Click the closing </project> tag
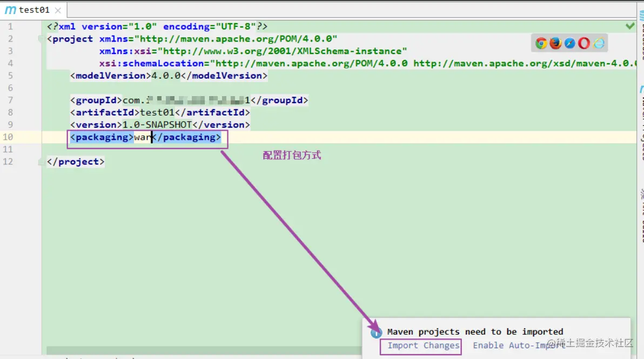The height and width of the screenshot is (359, 644). coord(76,161)
